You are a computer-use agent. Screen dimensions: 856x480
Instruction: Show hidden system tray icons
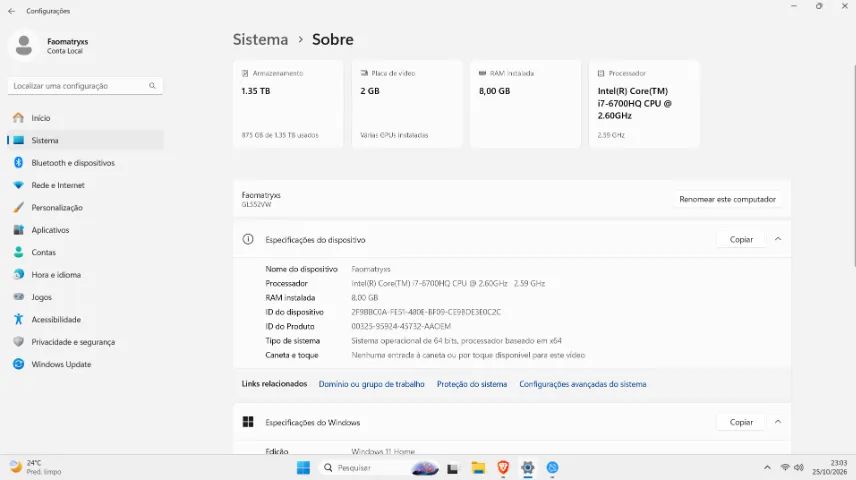point(767,467)
